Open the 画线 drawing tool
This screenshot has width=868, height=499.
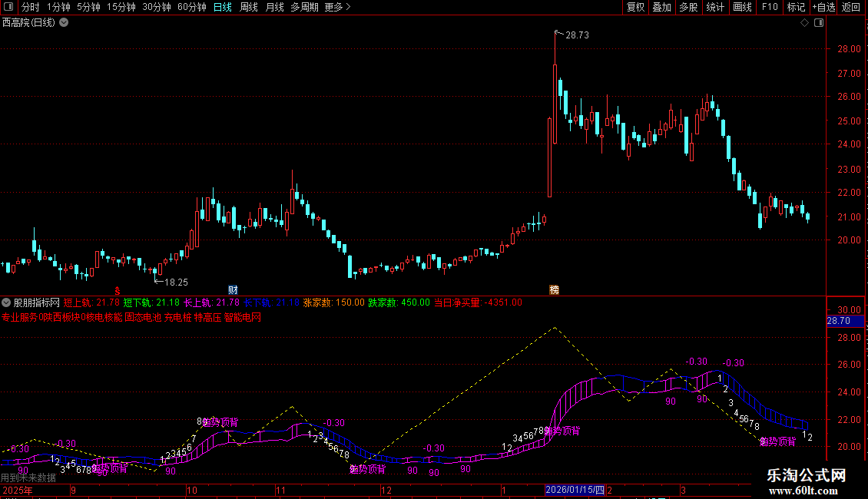point(742,7)
